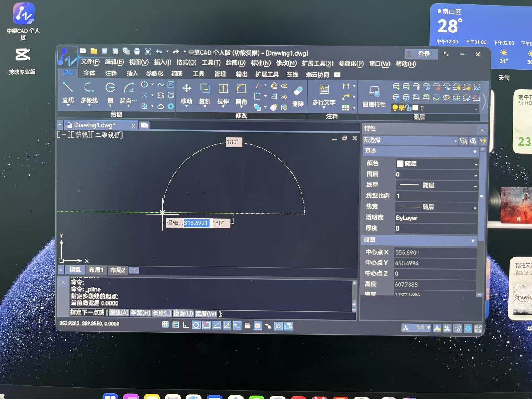Select the 复制 copy tool
The image size is (532, 399).
[205, 93]
